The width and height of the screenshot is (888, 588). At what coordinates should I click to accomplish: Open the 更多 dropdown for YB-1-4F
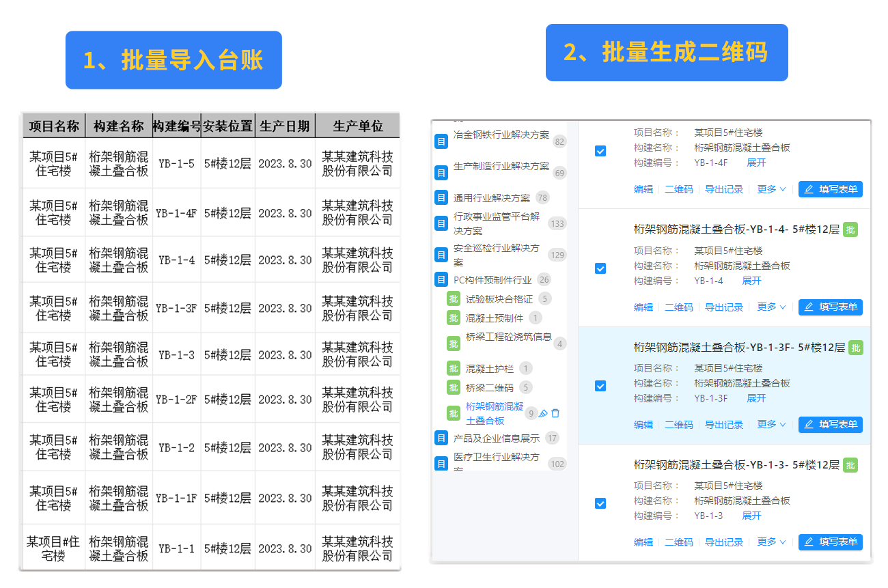(771, 189)
